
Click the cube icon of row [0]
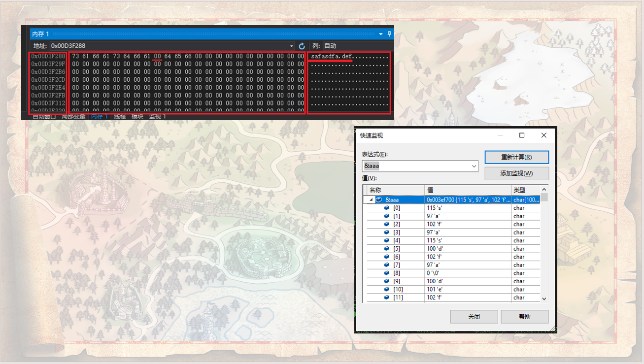point(387,208)
